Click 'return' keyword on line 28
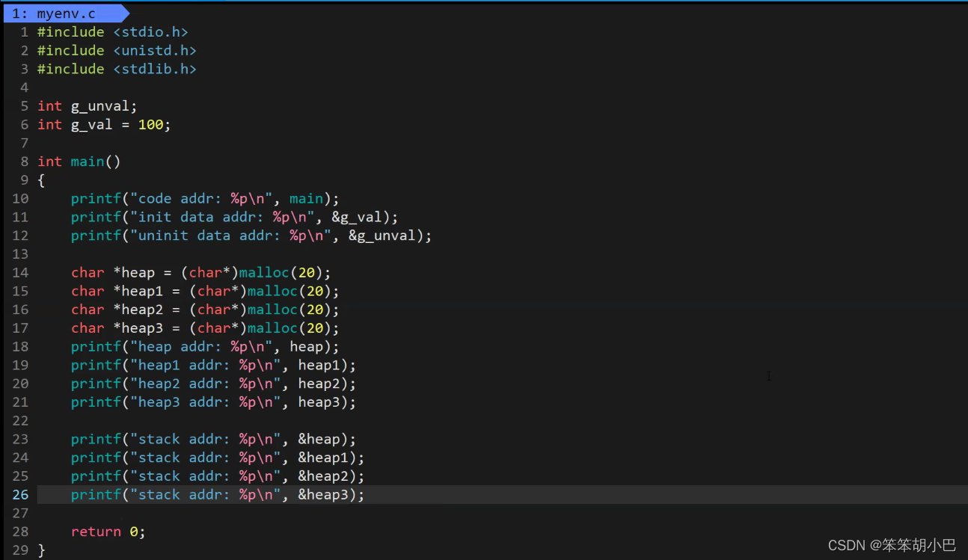The height and width of the screenshot is (560, 968). point(96,532)
